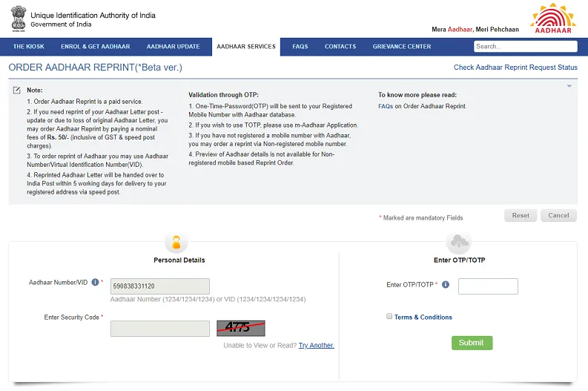588x391 pixels.
Task: Click the Note edit pencil icon
Action: (16, 90)
